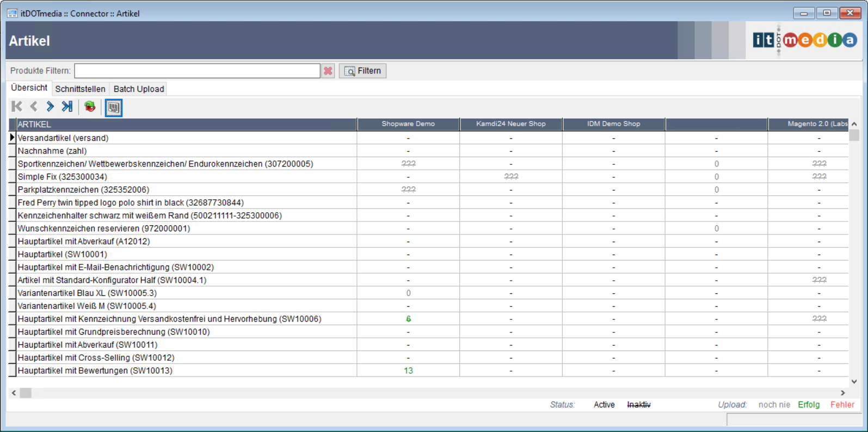Click into the Produkte Filtern field
The image size is (868, 432).
(x=197, y=71)
